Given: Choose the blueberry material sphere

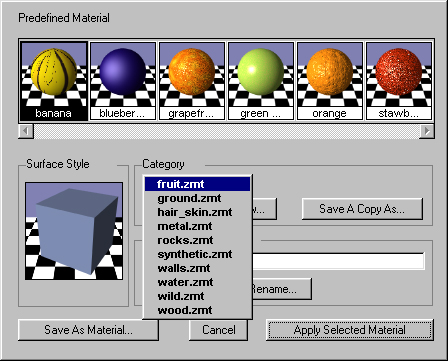Looking at the screenshot, I should coord(123,81).
